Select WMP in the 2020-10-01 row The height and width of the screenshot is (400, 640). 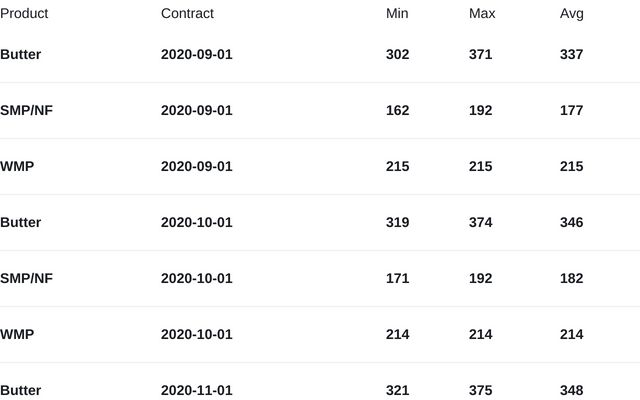pos(17,335)
